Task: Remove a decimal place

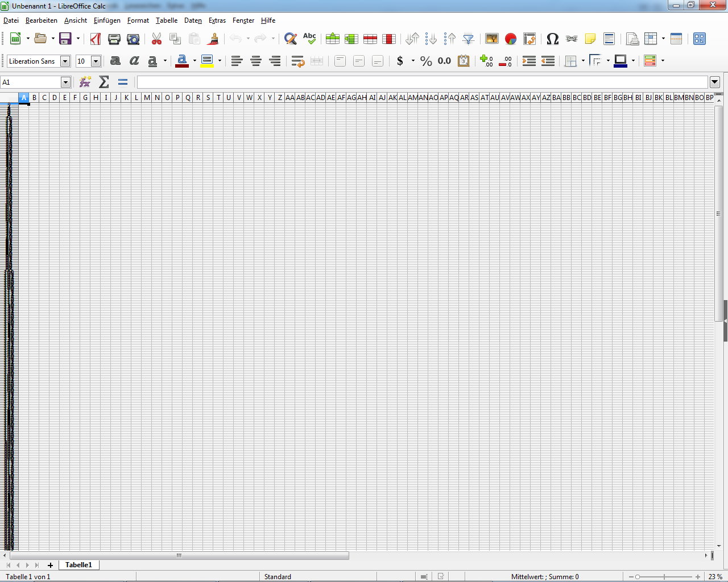Action: click(505, 61)
